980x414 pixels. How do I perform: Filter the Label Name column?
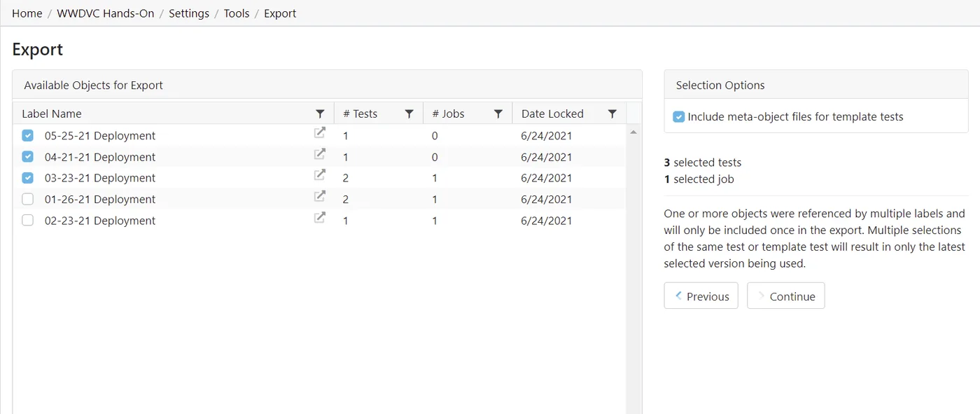(320, 113)
